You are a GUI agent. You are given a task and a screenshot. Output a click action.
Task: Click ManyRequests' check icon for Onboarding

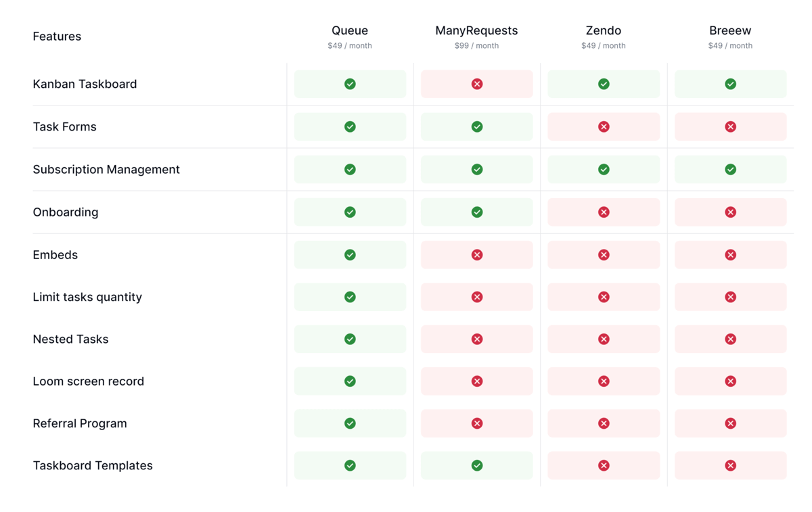coord(477,212)
